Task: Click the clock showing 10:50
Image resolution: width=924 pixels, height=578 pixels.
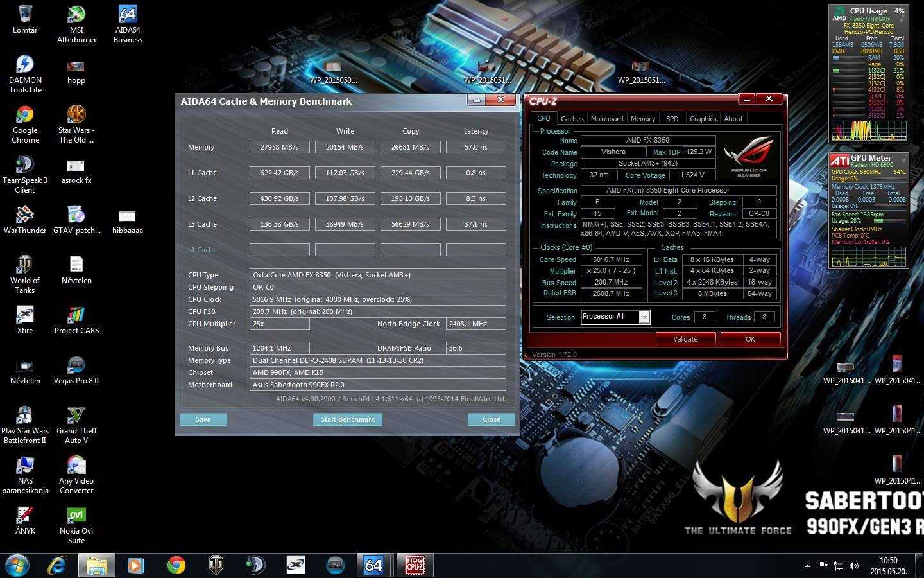Action: pos(889,561)
